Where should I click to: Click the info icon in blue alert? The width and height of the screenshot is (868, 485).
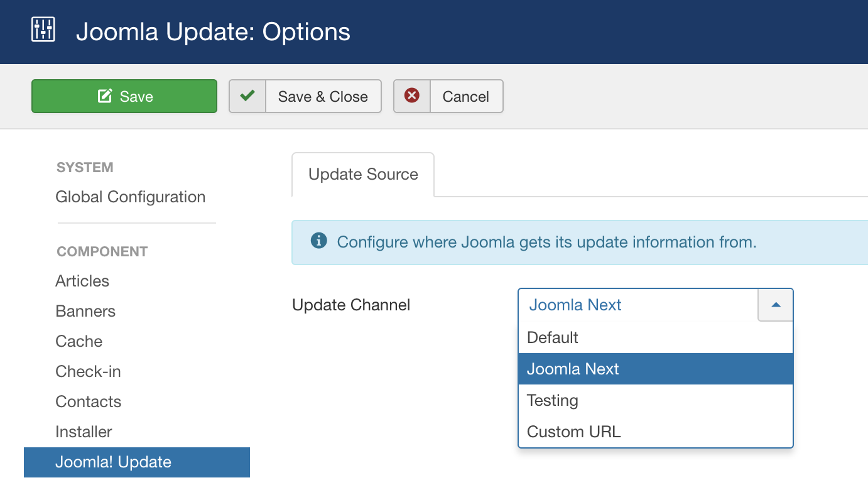319,241
